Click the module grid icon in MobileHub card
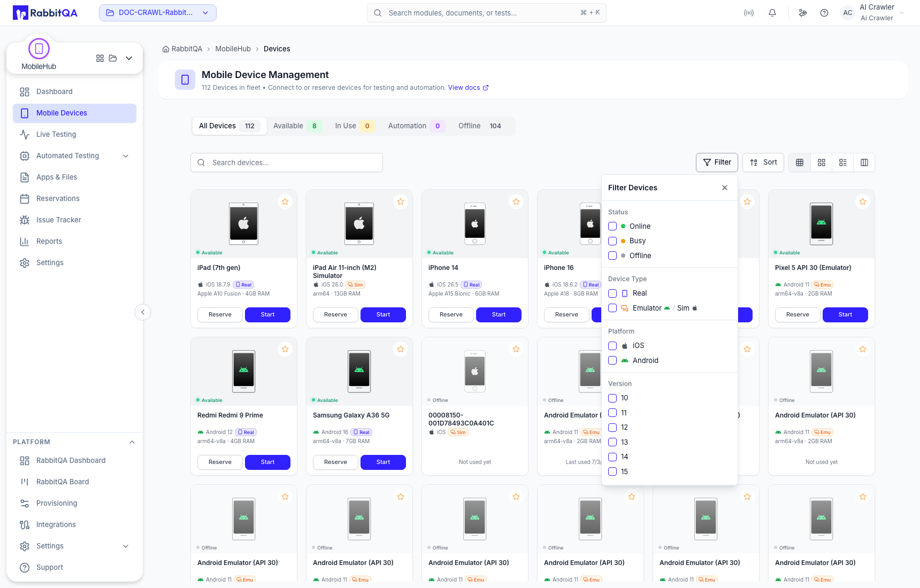Screen dimensions: 920x588 (x=100, y=58)
